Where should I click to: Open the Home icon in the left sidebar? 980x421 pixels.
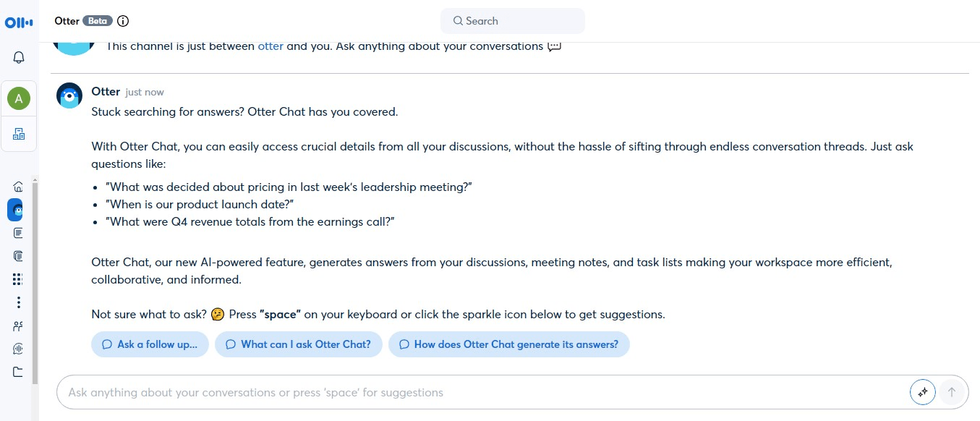pyautogui.click(x=16, y=186)
